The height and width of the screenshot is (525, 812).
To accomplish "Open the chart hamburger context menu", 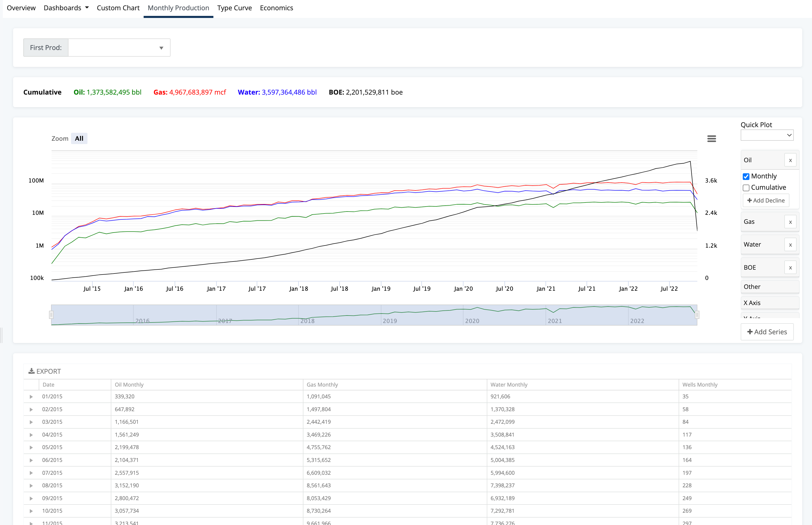I will 711,139.
